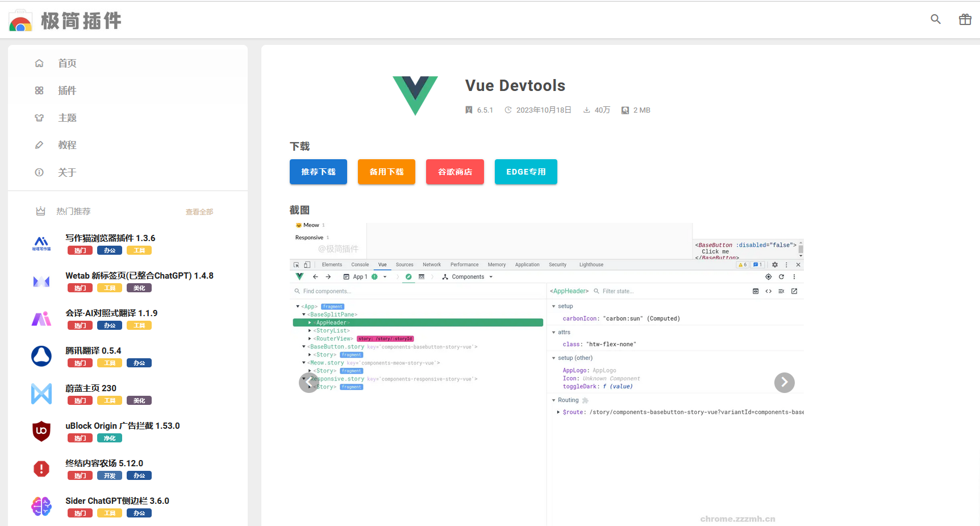Click the Sider brain icon

click(41, 507)
